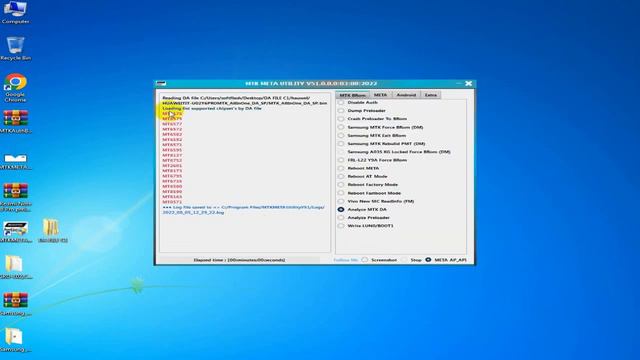The height and width of the screenshot is (360, 640).
Task: Click the MT6595 log entry
Action: (172, 150)
